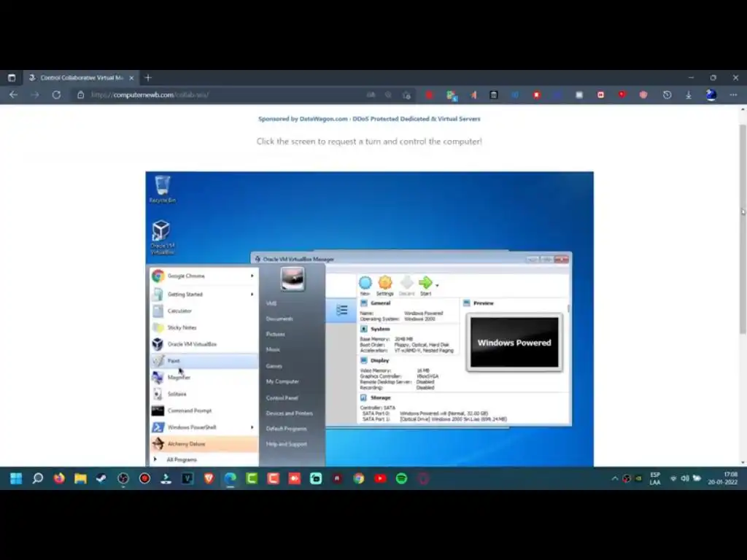This screenshot has width=747, height=560.
Task: Click the Display section header in VirtualBox
Action: (379, 360)
